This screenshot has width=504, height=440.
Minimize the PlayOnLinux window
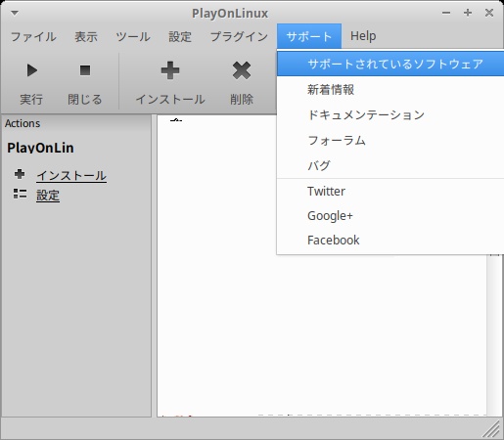click(446, 13)
